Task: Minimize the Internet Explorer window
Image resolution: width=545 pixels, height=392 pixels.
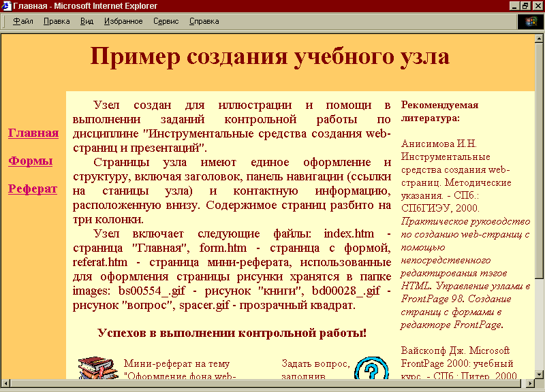Action: 516,6
